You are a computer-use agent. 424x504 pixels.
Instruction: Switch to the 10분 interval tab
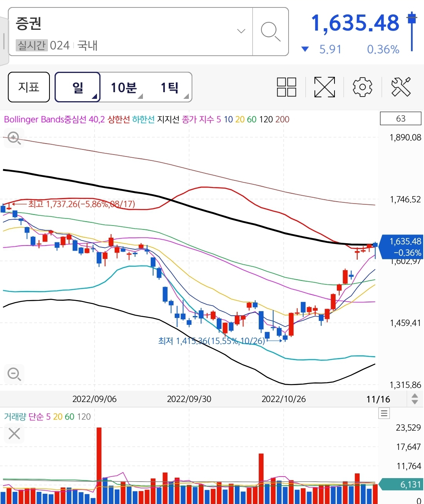point(123,87)
